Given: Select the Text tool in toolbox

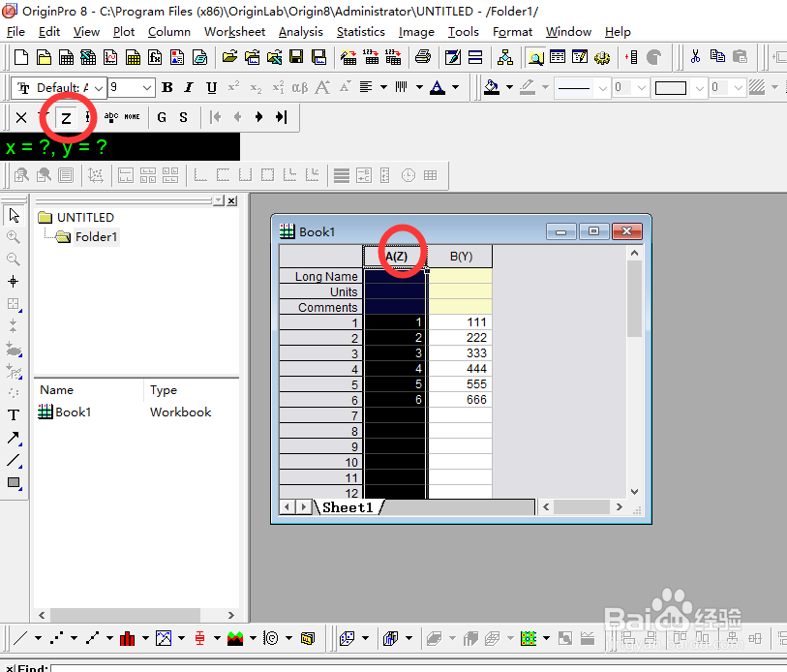Looking at the screenshot, I should click(14, 414).
